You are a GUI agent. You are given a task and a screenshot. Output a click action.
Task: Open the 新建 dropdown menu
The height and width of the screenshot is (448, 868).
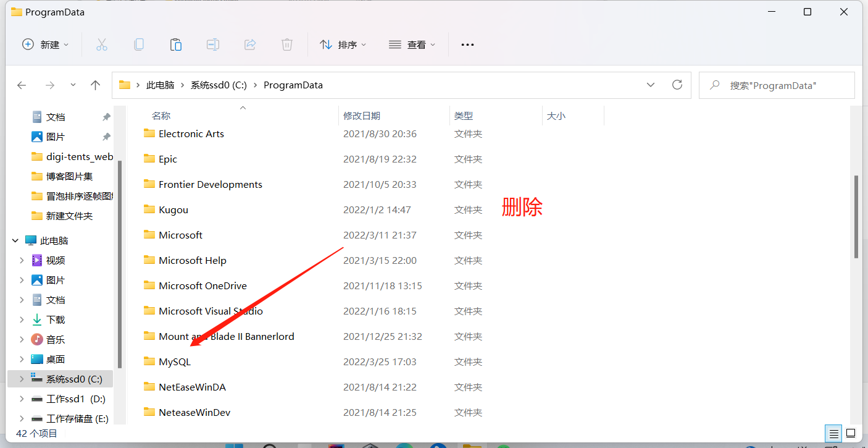46,44
